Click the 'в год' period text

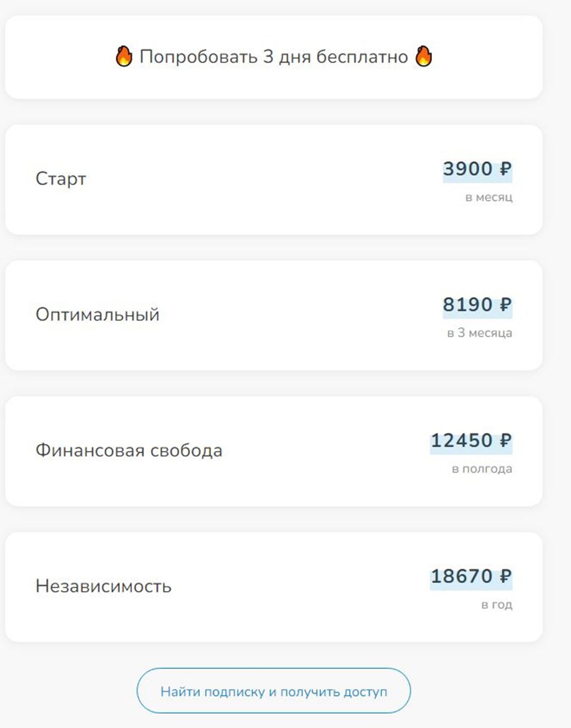pos(496,604)
